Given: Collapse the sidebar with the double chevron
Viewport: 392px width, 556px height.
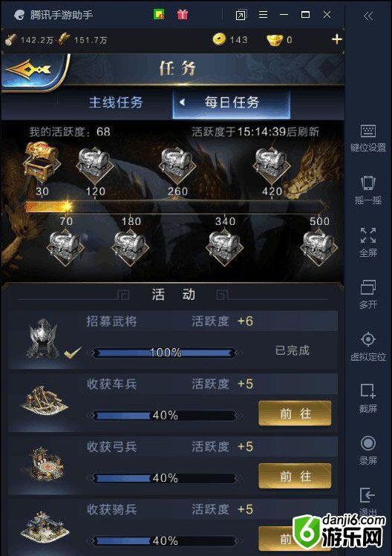Looking at the screenshot, I should coord(368,16).
